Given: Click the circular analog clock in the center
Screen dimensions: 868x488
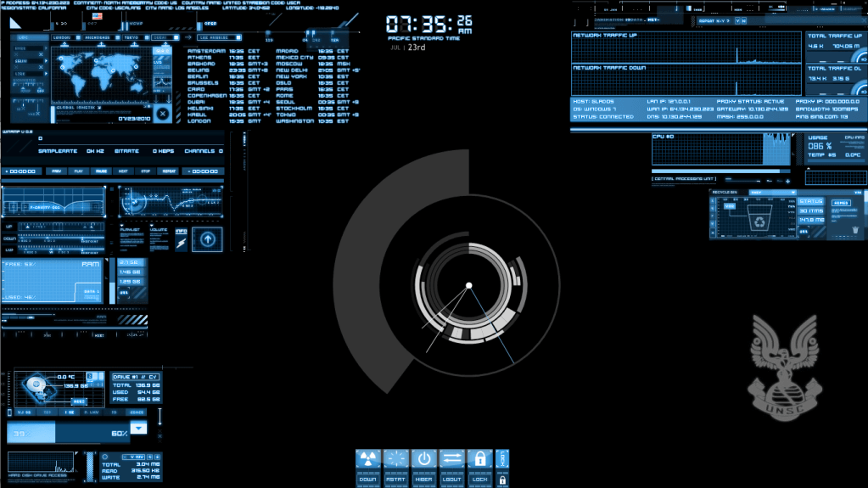Looking at the screenshot, I should pyautogui.click(x=469, y=285).
